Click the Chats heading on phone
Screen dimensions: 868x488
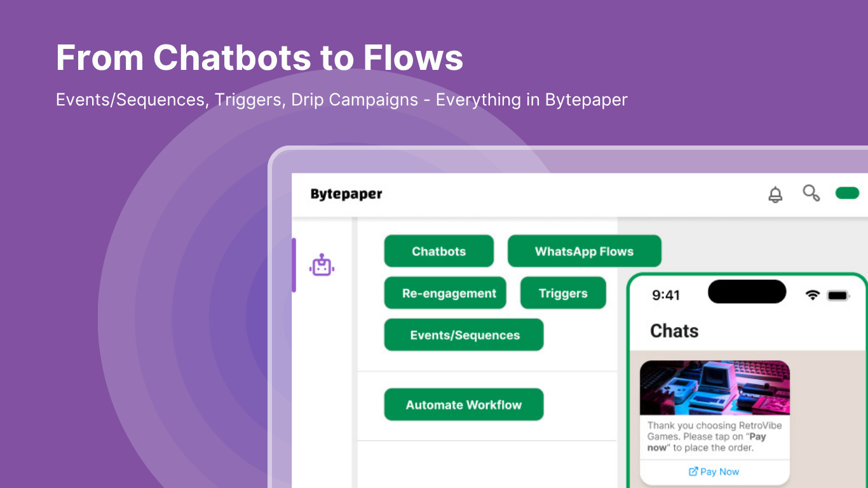coord(674,330)
